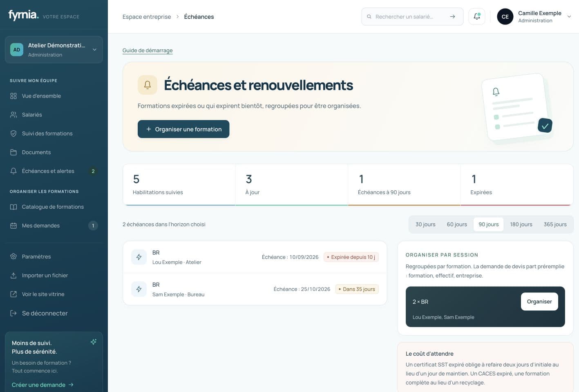Select the 30 jours horizon
The height and width of the screenshot is (392, 579).
tap(425, 225)
